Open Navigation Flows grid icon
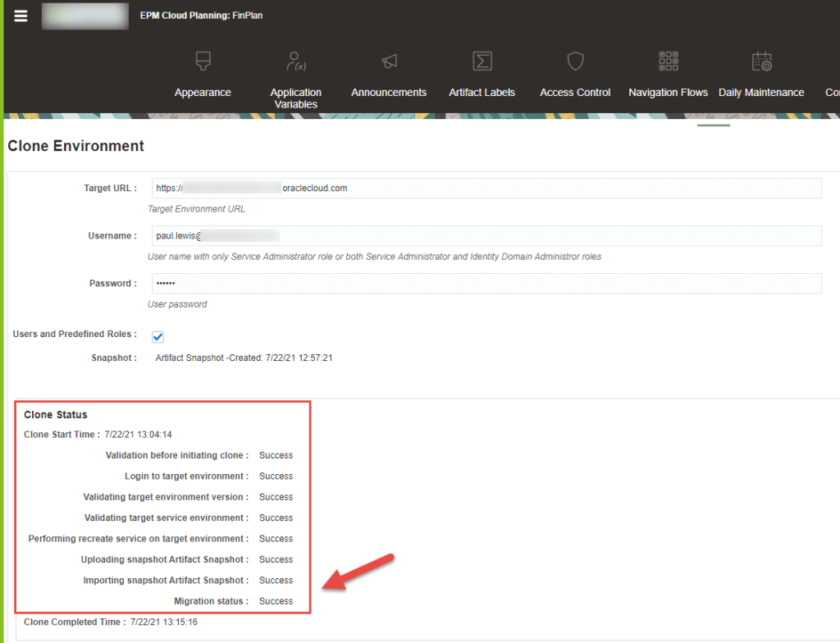The height and width of the screenshot is (643, 840). point(669,62)
